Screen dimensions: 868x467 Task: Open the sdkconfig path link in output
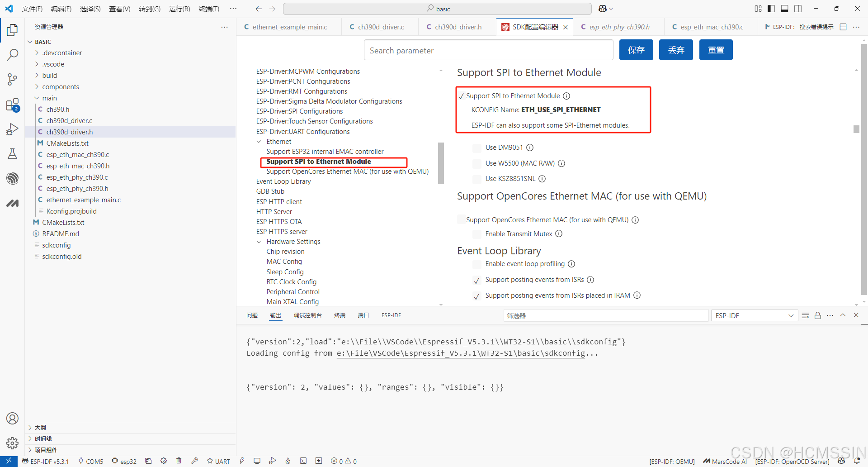tap(461, 353)
